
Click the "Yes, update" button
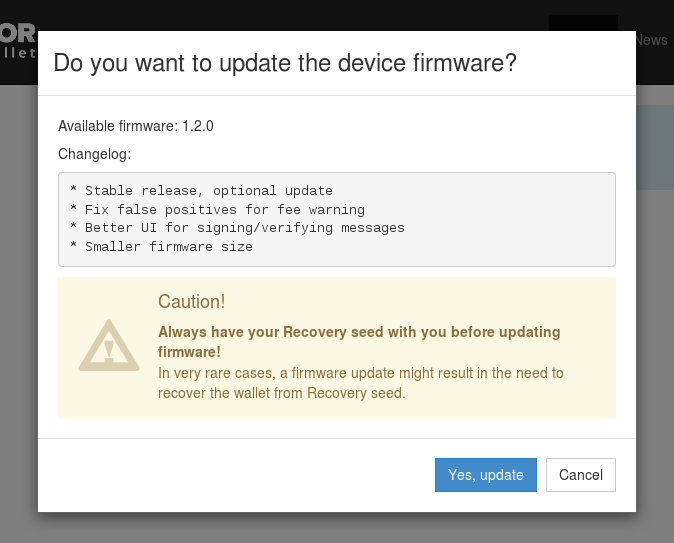tap(486, 475)
